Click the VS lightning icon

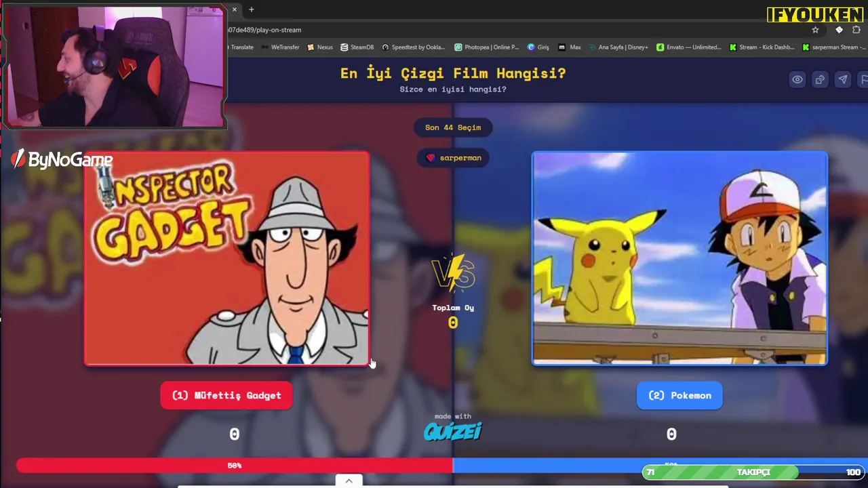454,272
